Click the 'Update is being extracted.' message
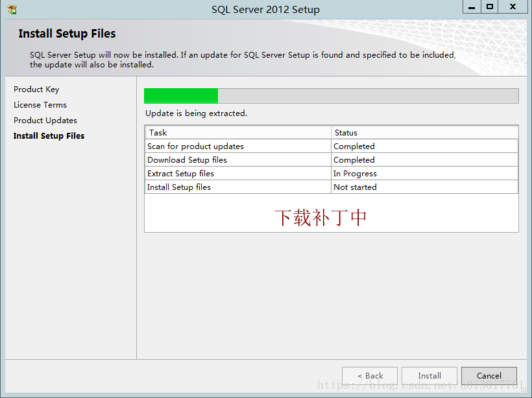 click(196, 113)
